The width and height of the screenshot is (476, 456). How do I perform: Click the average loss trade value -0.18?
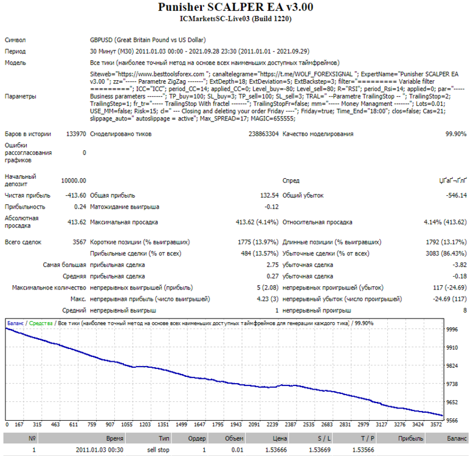click(460, 276)
